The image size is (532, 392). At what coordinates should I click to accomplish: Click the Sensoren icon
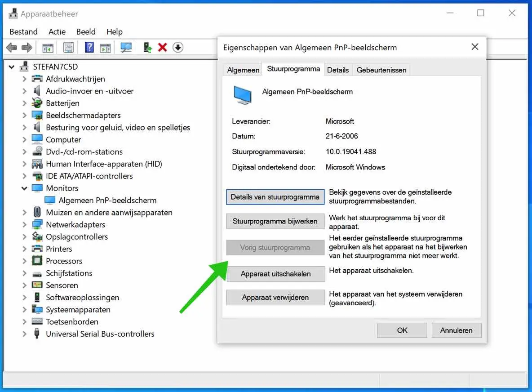(37, 285)
